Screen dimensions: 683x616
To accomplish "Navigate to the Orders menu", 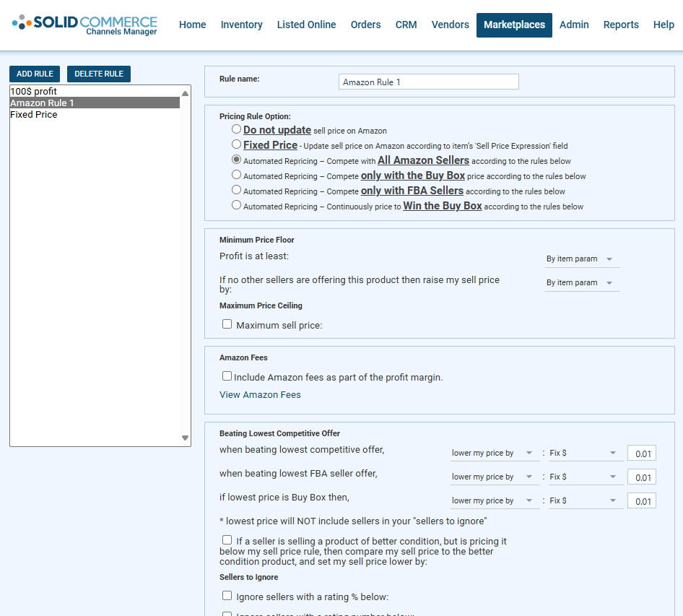I will pyautogui.click(x=366, y=25).
